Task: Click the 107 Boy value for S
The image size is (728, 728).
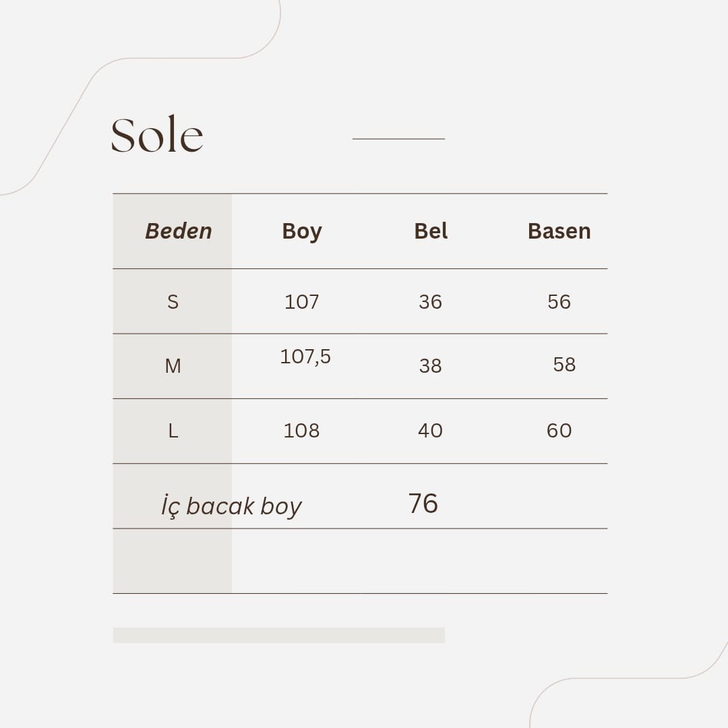Action: [302, 302]
